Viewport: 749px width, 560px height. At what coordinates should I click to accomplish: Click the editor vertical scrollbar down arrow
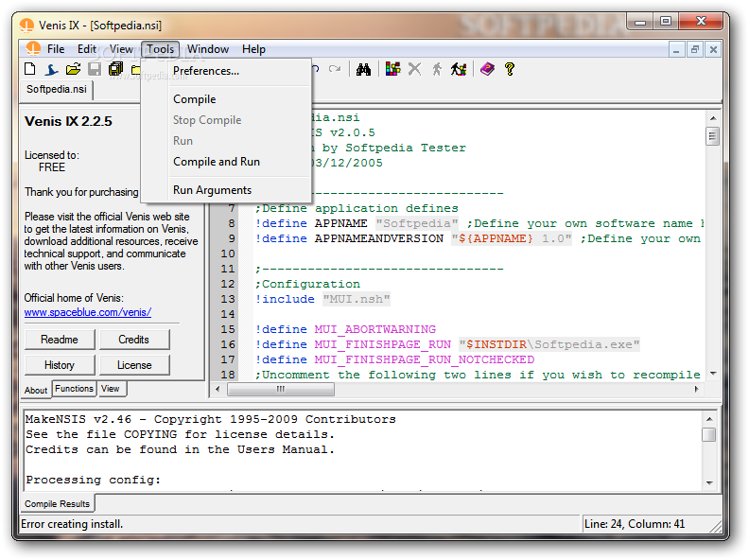tap(713, 374)
